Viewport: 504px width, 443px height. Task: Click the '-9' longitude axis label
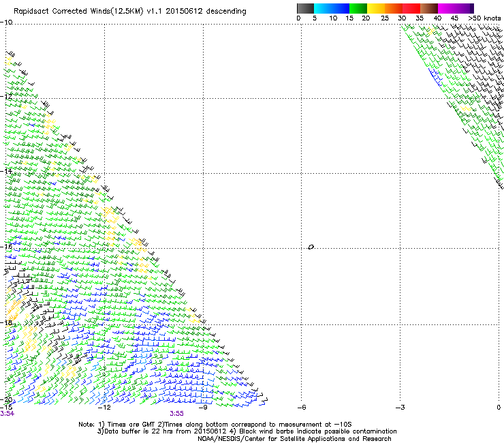(x=203, y=408)
